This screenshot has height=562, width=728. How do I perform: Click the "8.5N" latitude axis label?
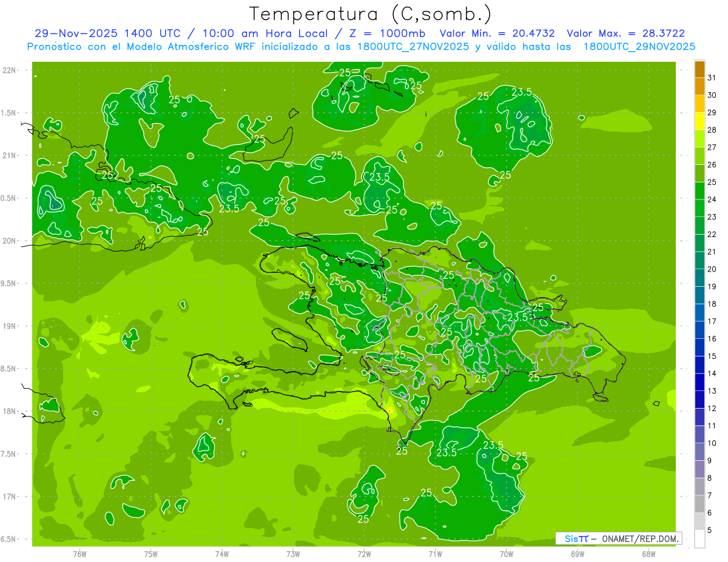click(x=9, y=369)
